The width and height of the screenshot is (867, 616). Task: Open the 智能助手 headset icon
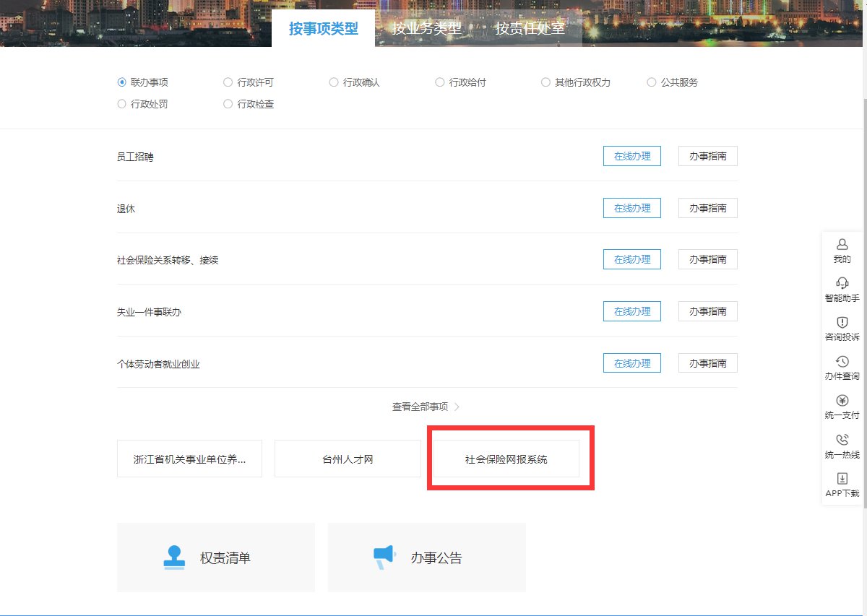(x=842, y=283)
